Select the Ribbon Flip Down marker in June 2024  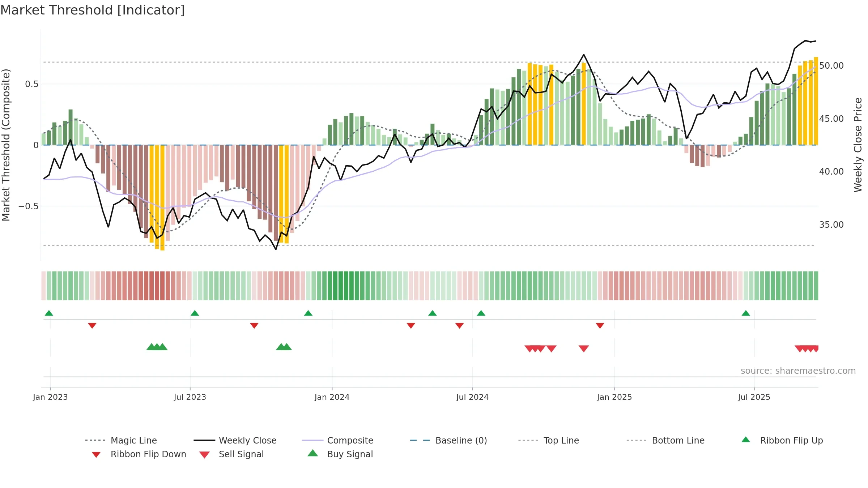pyautogui.click(x=459, y=326)
